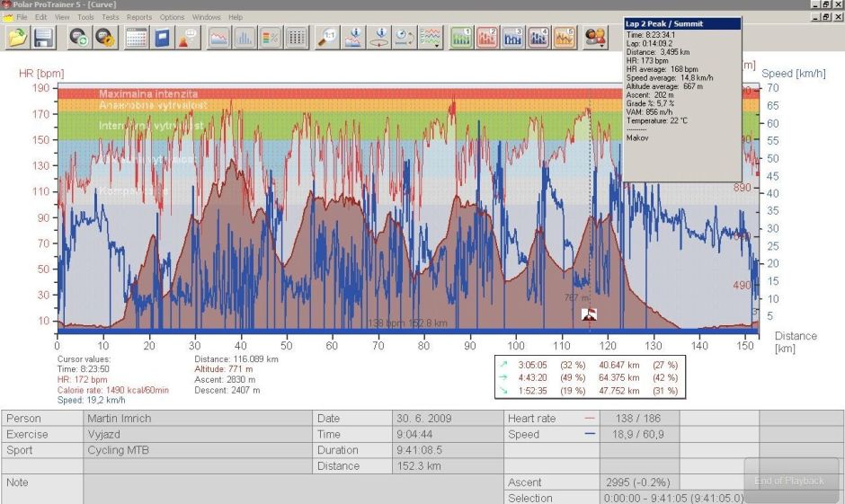Select the curve chart view icon
The width and height of the screenshot is (845, 504).
pos(218,37)
